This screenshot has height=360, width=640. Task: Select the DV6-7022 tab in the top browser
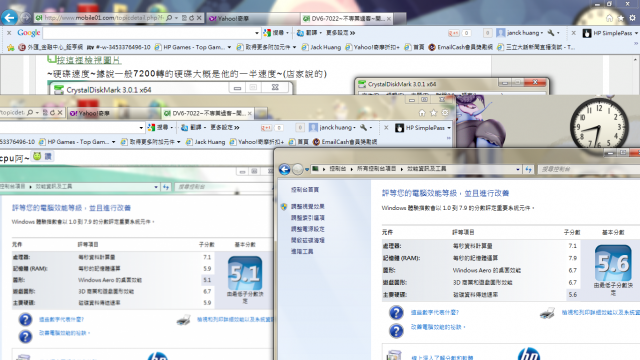click(x=347, y=18)
